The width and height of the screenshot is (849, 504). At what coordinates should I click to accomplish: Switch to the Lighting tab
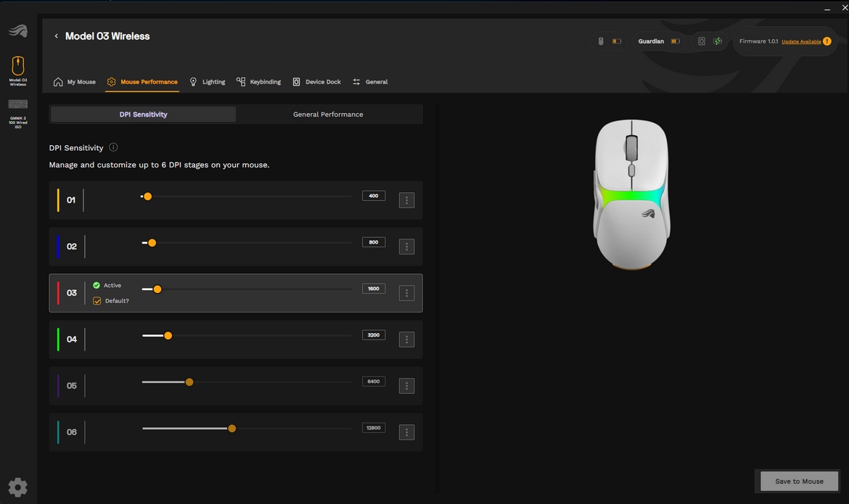point(207,82)
